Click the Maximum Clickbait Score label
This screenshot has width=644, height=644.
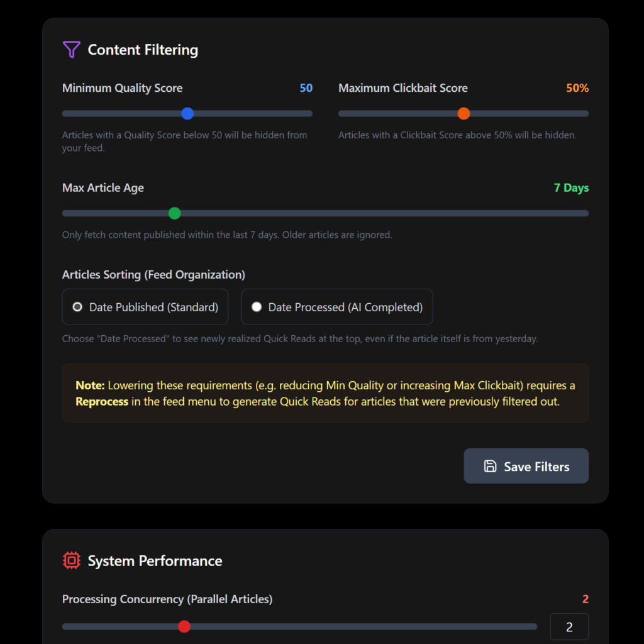(x=403, y=88)
